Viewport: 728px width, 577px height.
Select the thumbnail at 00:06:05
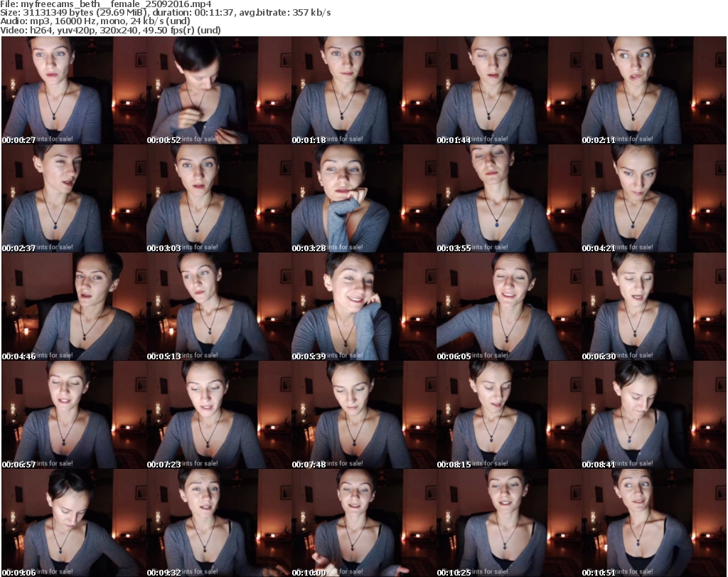click(x=509, y=307)
